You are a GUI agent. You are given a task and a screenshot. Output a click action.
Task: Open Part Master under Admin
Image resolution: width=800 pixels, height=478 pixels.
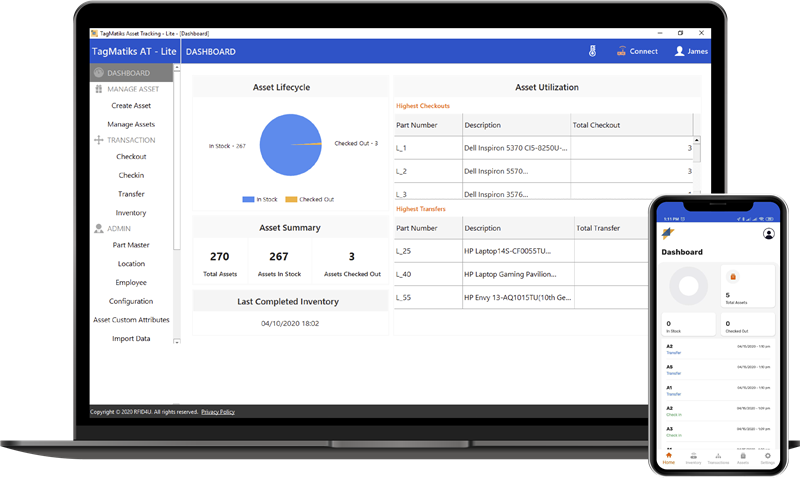131,245
